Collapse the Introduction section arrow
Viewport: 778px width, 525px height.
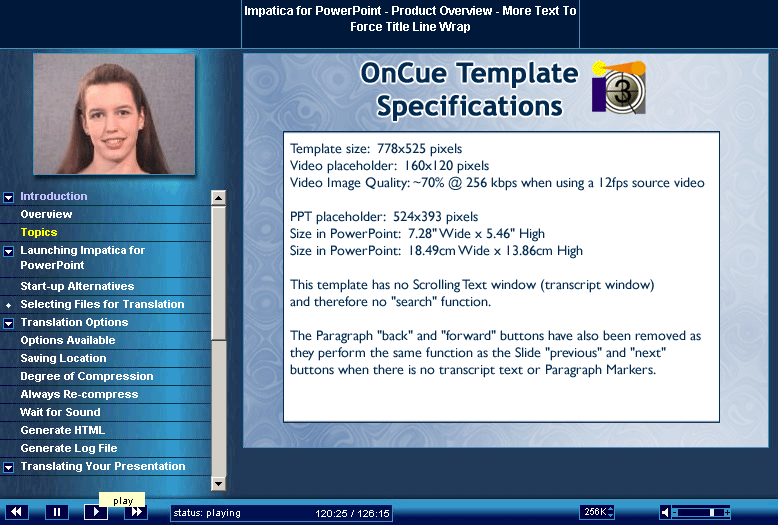8,197
